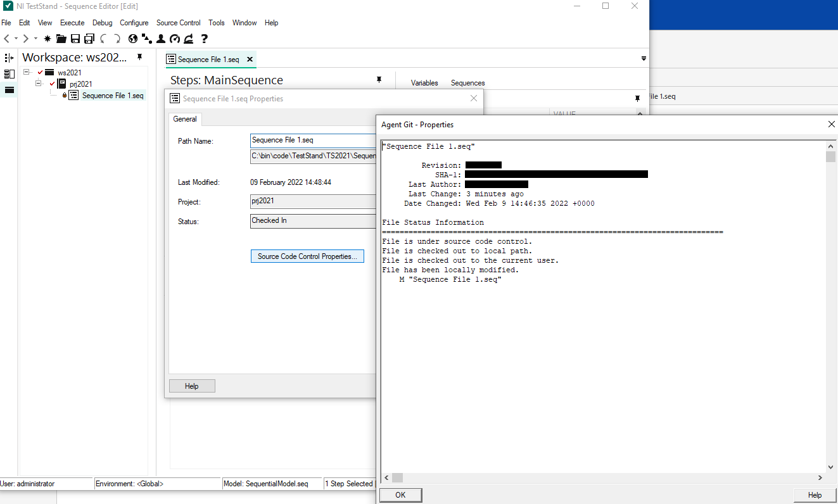This screenshot has width=838, height=504.
Task: Close the Agent Git Properties window
Action: [x=832, y=125]
